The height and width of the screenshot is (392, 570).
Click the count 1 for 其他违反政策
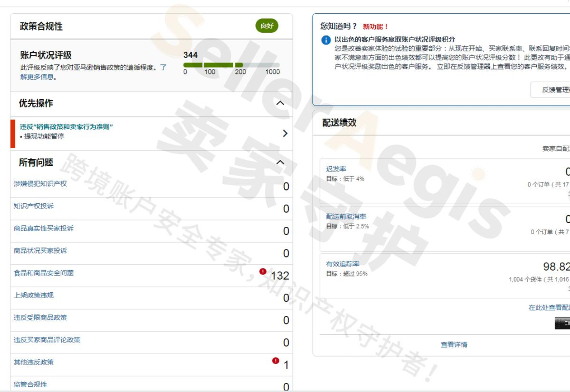(x=286, y=365)
